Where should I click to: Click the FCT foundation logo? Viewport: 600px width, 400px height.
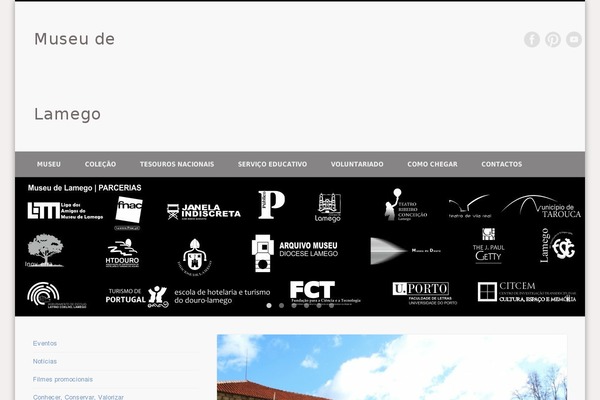tap(325, 294)
